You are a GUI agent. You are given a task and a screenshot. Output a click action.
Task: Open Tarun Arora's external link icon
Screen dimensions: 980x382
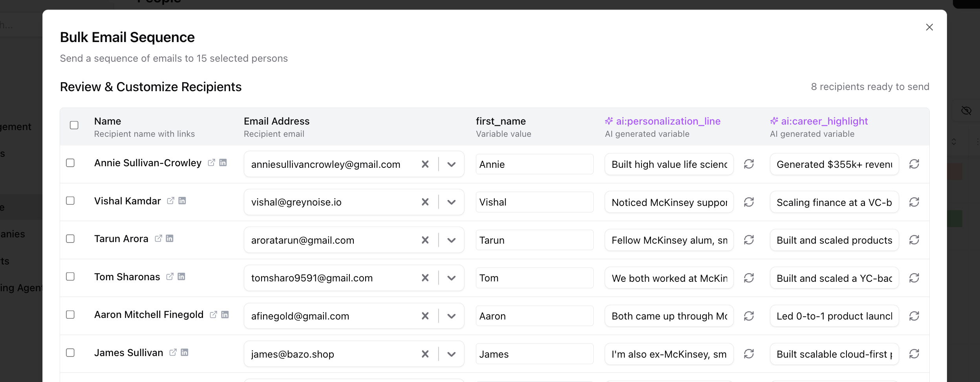pos(158,238)
